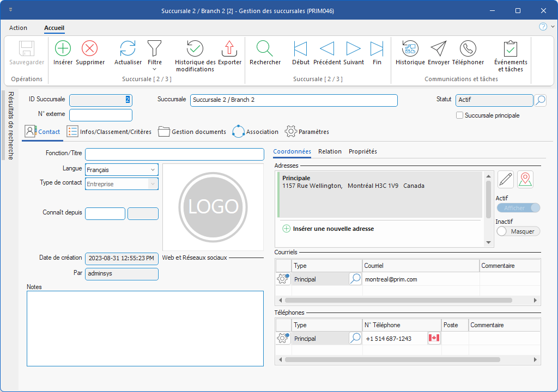Screen dimensions: 558x392
Task: Open the Langue dropdown
Action: pos(153,170)
